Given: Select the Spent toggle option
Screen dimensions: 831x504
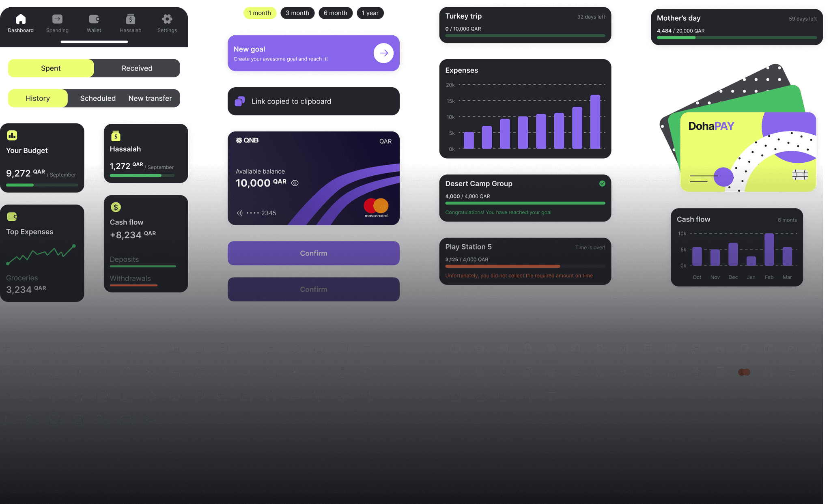Looking at the screenshot, I should (51, 68).
